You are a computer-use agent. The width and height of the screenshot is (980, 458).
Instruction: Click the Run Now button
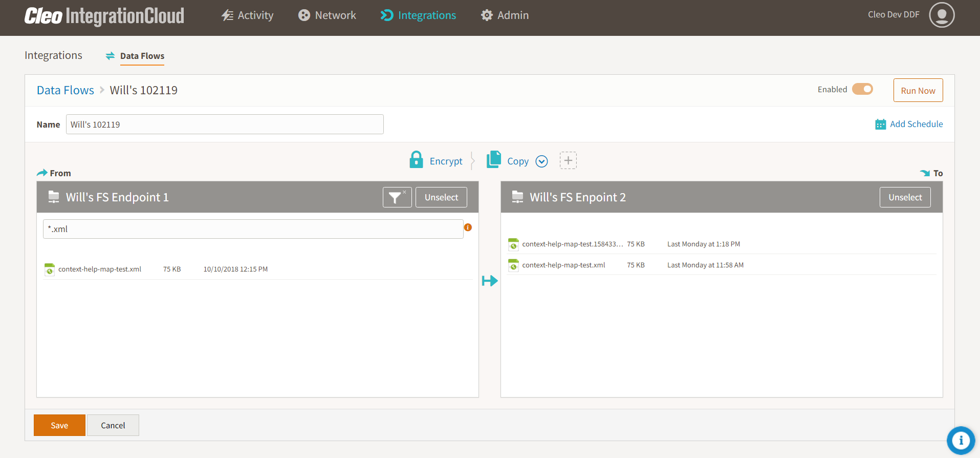pyautogui.click(x=918, y=91)
